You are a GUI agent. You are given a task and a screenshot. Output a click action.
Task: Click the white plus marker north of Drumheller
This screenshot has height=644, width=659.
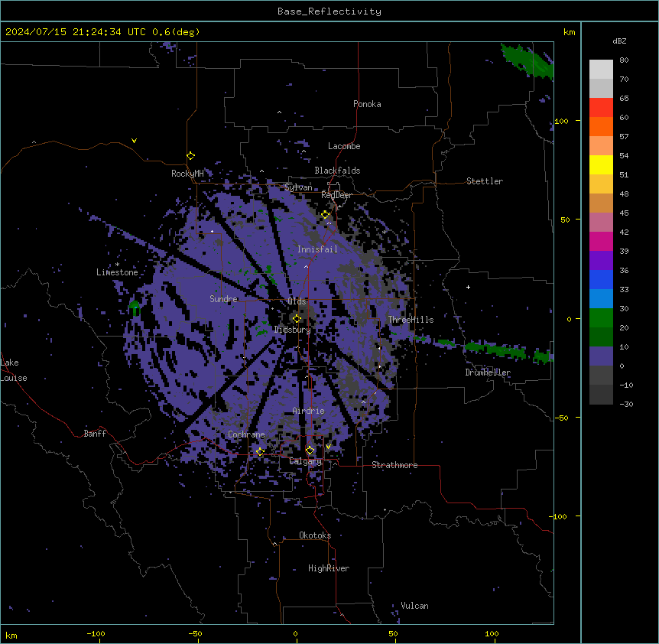click(x=468, y=287)
